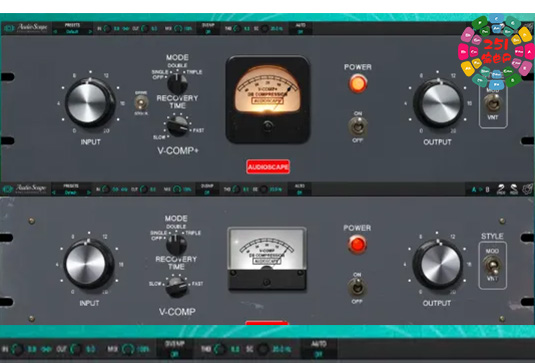This screenshot has height=363, width=535.
Task: Click the IN trim knob on bottom strip
Action: click(16, 349)
